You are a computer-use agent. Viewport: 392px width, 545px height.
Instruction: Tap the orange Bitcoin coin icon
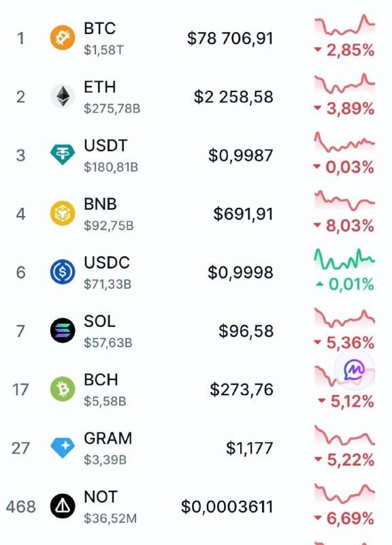(x=63, y=37)
